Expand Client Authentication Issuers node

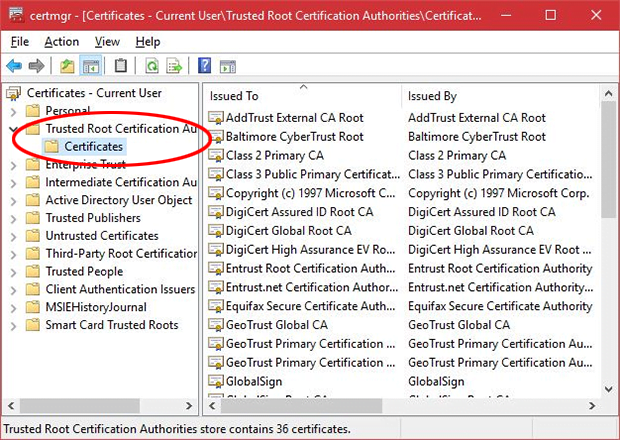13,290
